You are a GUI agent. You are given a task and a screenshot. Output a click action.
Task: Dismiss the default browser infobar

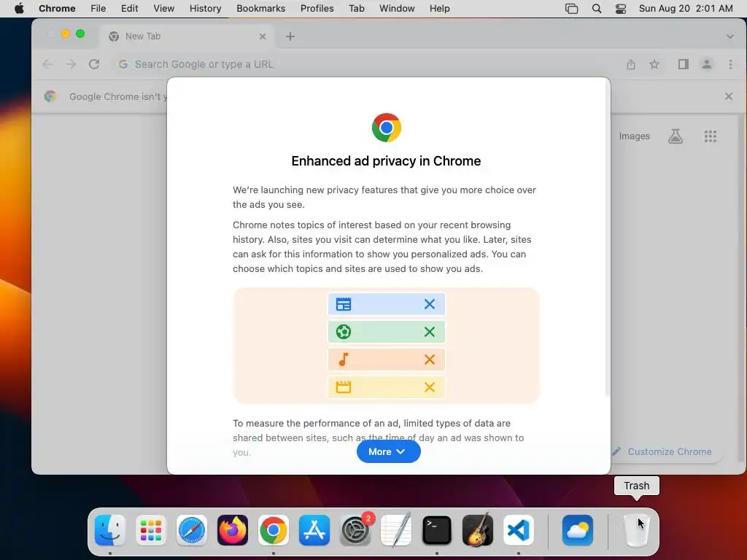coord(729,96)
